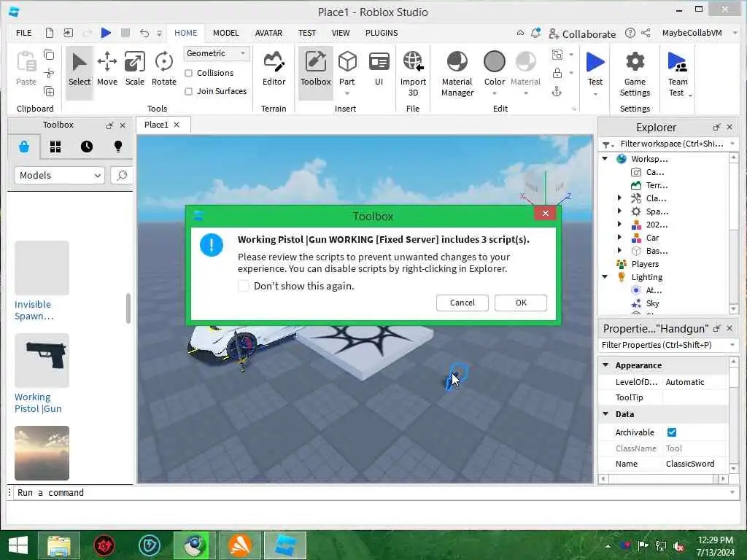
Task: Open Toolbox Creations lightbulb tab
Action: pyautogui.click(x=118, y=147)
